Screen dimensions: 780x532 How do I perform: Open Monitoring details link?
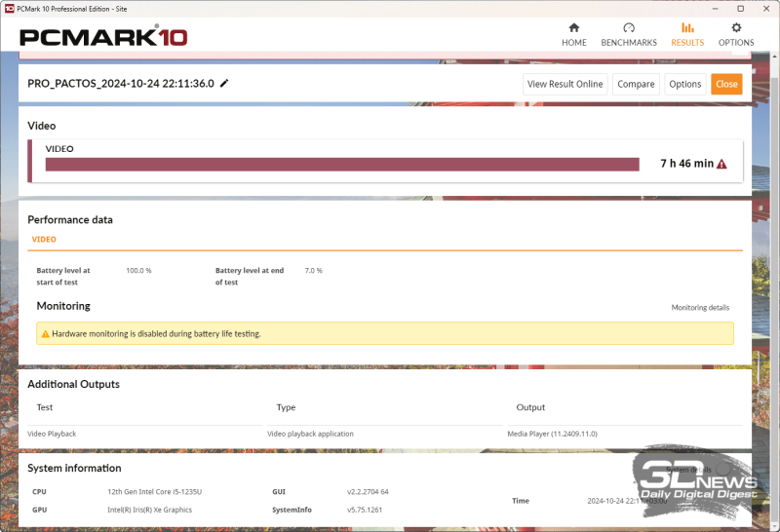click(x=700, y=308)
